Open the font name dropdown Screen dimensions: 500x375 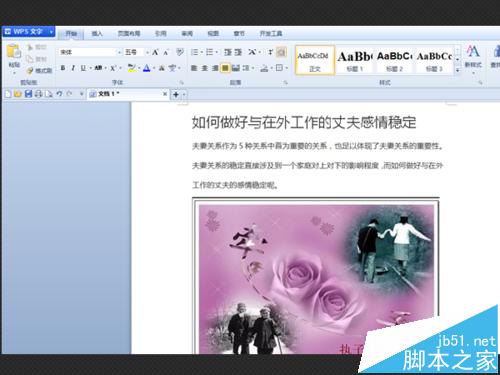click(119, 52)
